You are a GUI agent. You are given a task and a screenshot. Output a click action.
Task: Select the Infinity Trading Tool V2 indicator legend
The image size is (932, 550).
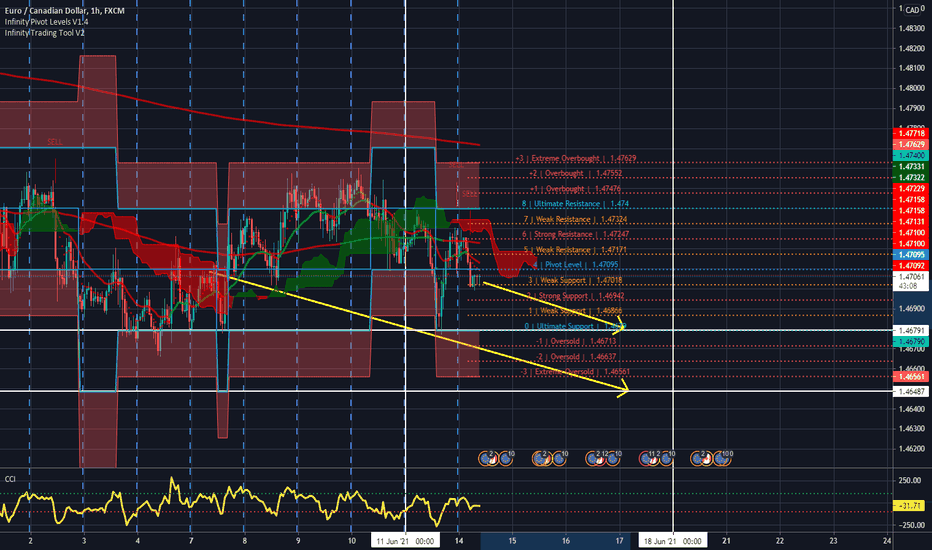click(x=45, y=33)
